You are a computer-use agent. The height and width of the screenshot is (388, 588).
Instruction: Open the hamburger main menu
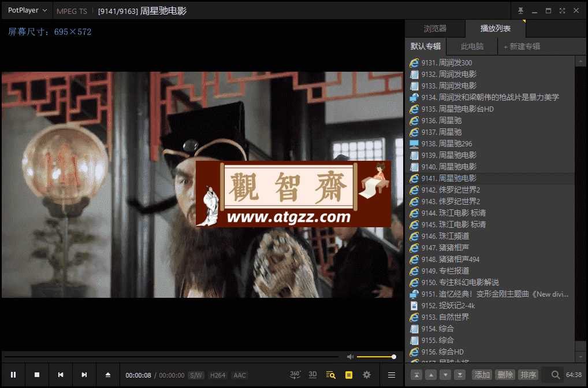tap(392, 375)
